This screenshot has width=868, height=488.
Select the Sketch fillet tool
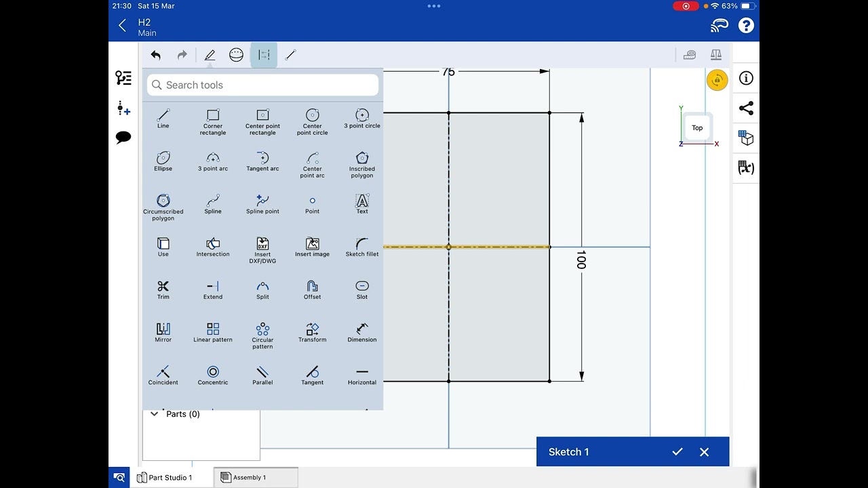[362, 247]
